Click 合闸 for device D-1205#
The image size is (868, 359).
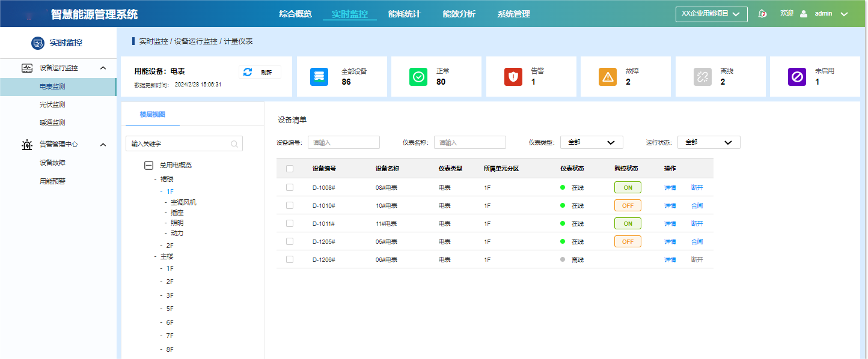tap(697, 242)
